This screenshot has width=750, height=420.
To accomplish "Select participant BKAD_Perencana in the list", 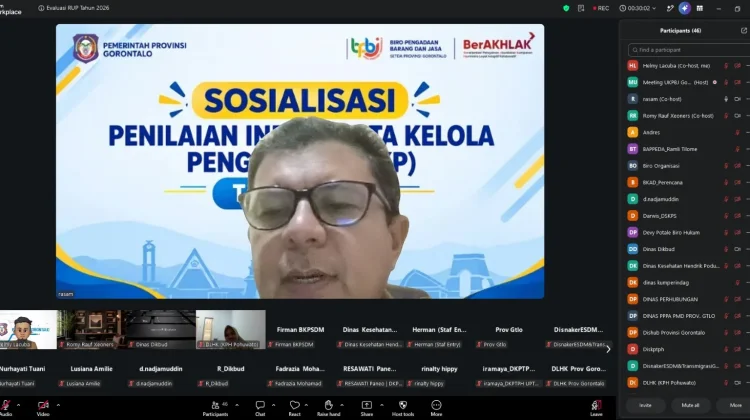I will pos(687,182).
